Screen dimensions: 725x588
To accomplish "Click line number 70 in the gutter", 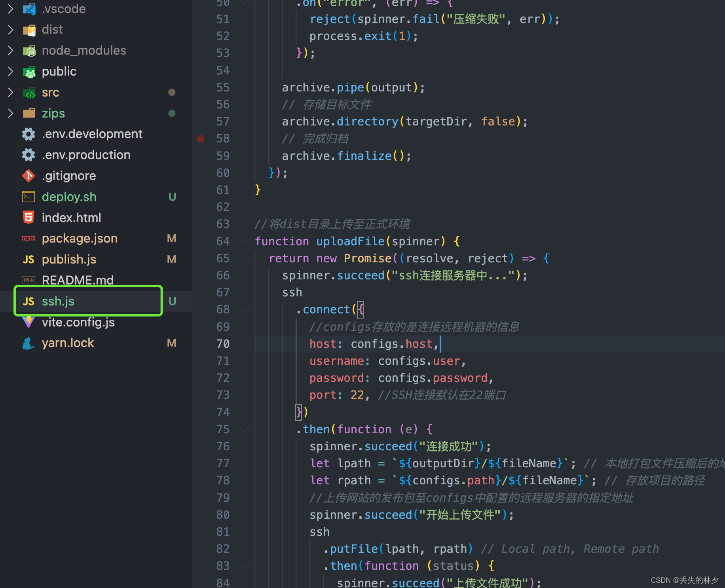I will coord(223,344).
